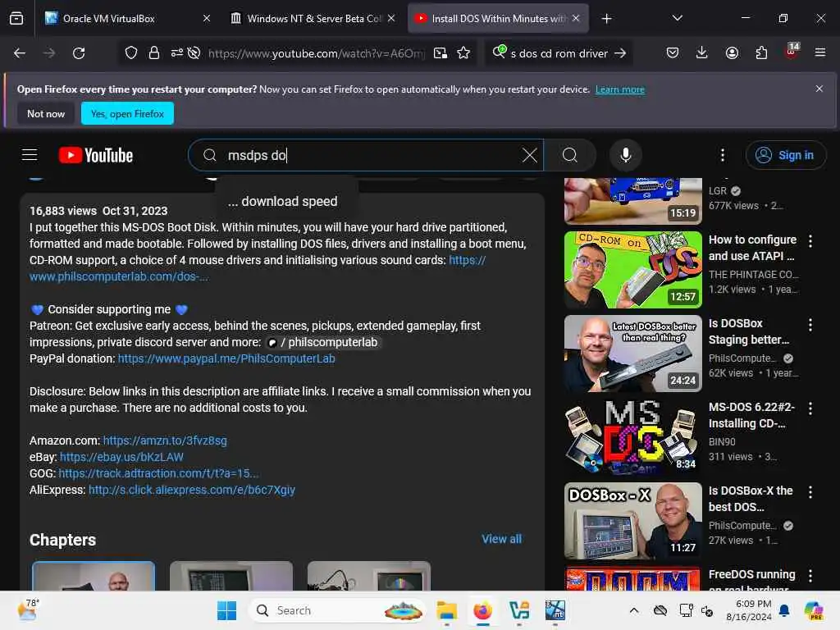Open options menu for Is DOSBox Staging video
The height and width of the screenshot is (630, 840).
coord(810,325)
